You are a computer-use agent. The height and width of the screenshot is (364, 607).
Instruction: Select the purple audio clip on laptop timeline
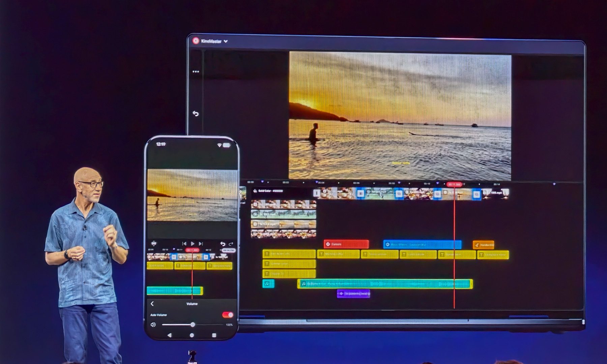[353, 294]
